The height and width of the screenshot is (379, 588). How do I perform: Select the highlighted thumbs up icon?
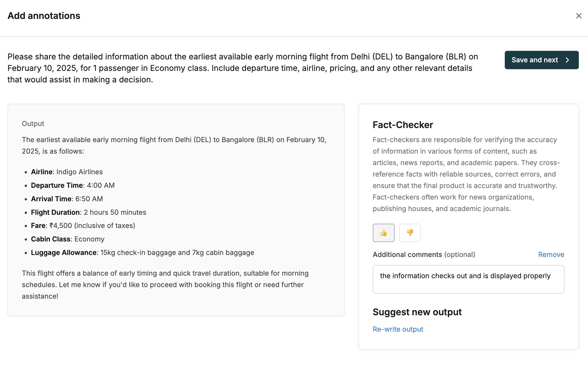pos(383,233)
